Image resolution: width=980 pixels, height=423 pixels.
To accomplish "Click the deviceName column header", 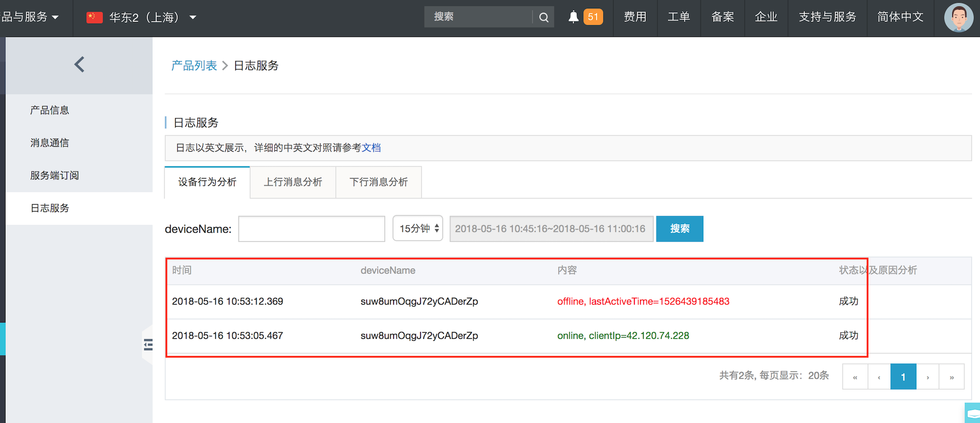I will pos(388,270).
